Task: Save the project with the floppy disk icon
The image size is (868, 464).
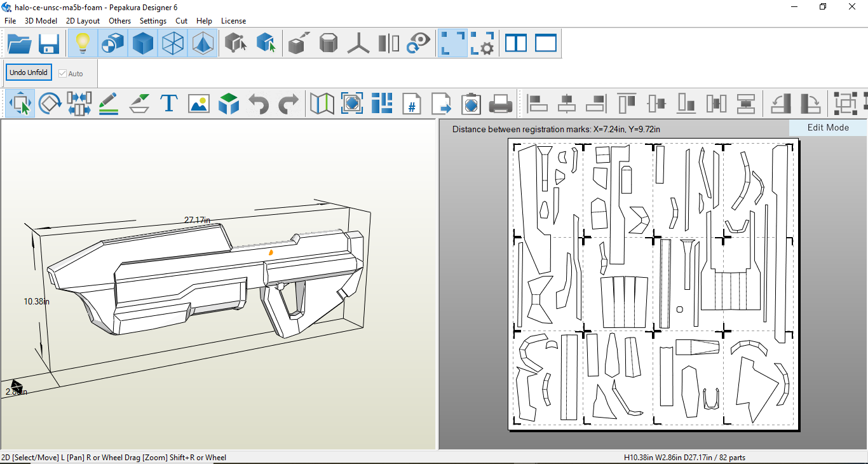Action: (x=49, y=44)
